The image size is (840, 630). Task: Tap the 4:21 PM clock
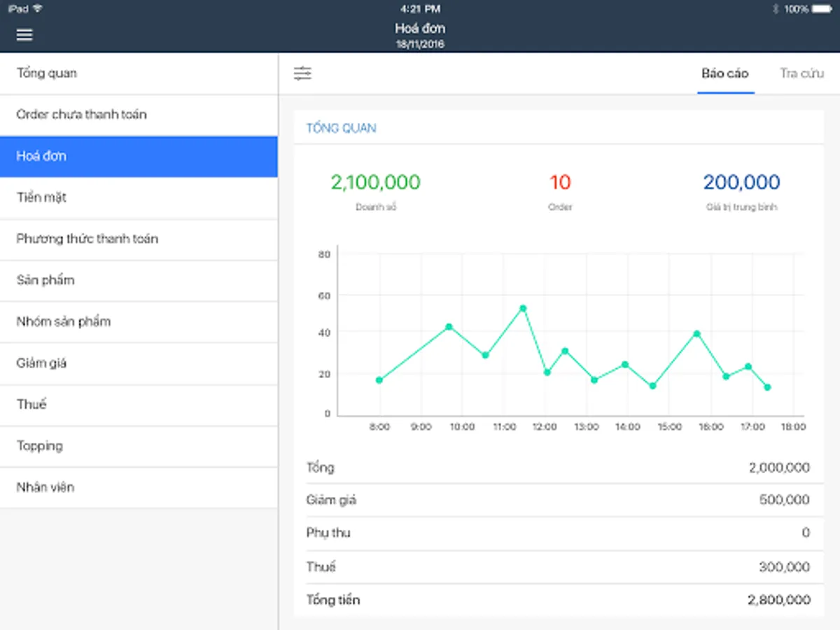(420, 9)
